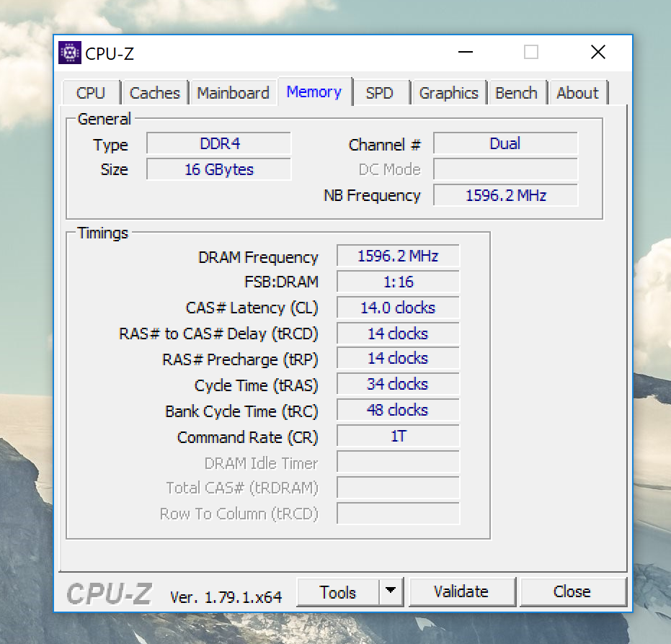This screenshot has height=644, width=671.
Task: Click the Tools button
Action: 337,592
